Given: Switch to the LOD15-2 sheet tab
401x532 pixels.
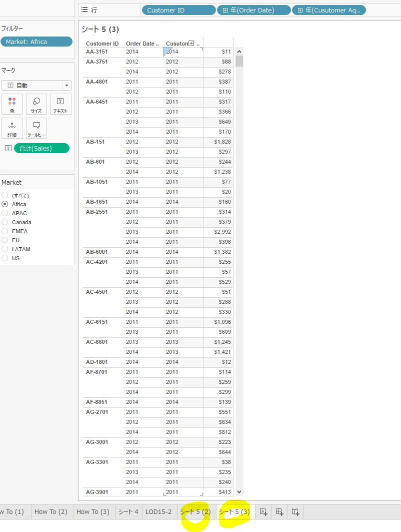Looking at the screenshot, I should click(x=158, y=511).
